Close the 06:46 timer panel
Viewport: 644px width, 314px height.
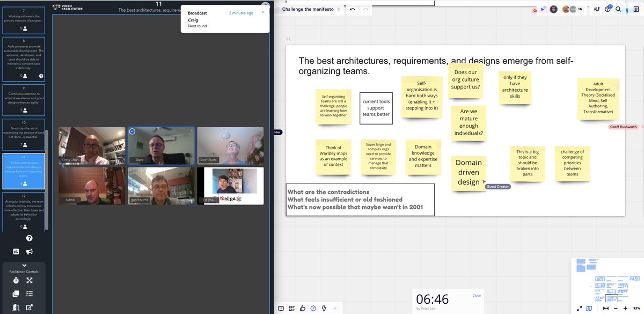pyautogui.click(x=477, y=295)
